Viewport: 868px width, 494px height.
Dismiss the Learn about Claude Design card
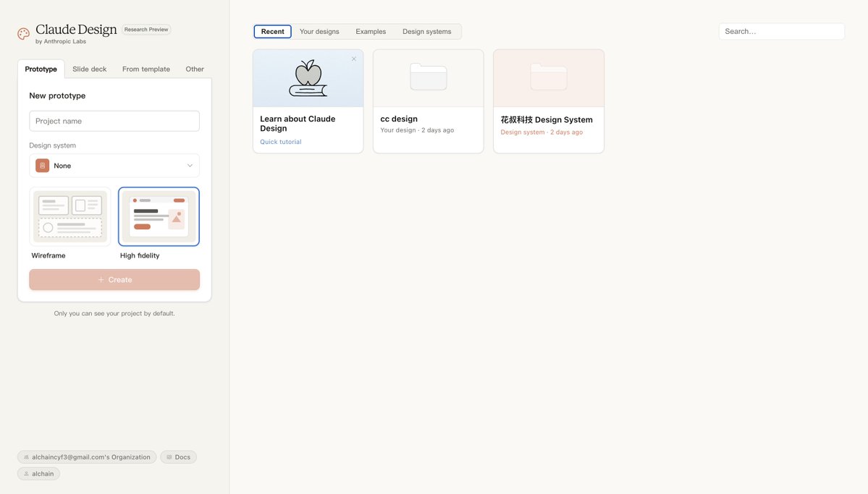coord(354,59)
